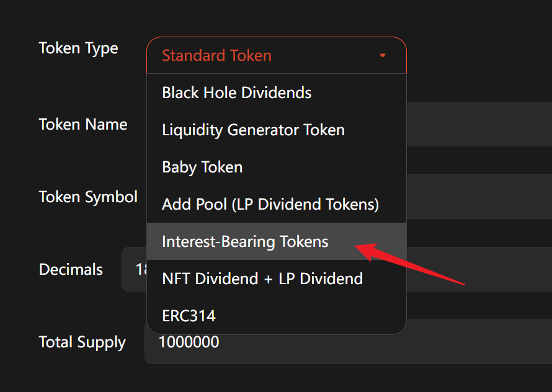Choose Interest-Bearing Tokens option
552x392 pixels.
245,241
